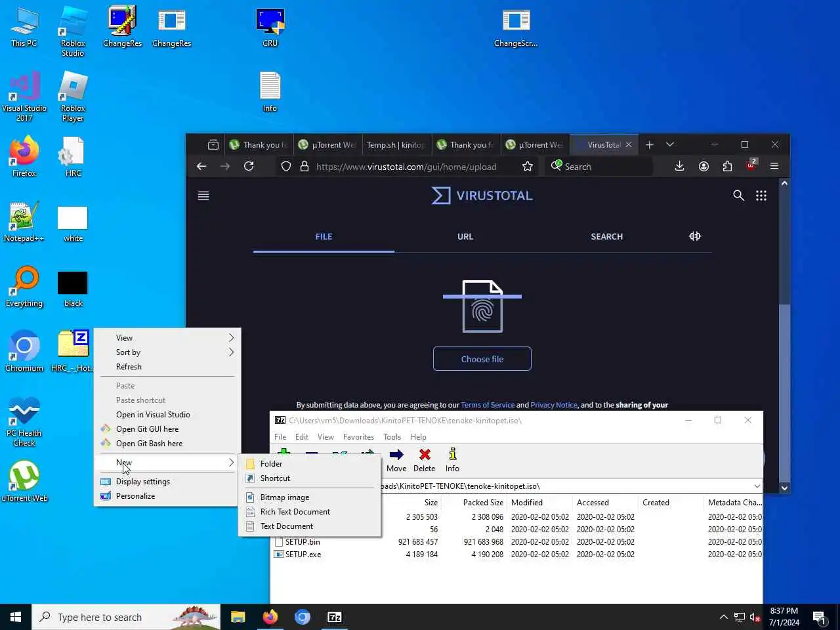Click the 7-Zip Delete toolbar icon
Image resolution: width=840 pixels, height=630 pixels.
425,460
